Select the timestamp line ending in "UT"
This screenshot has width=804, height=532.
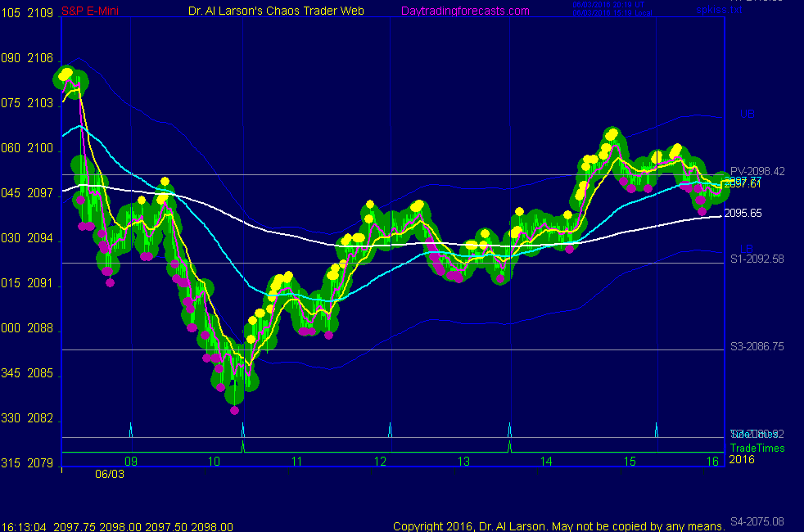point(608,5)
